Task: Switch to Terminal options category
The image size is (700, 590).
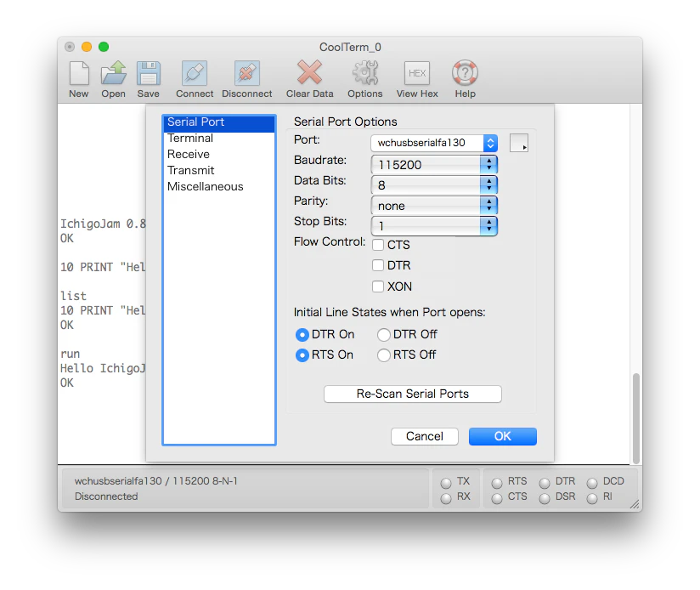Action: [219, 139]
